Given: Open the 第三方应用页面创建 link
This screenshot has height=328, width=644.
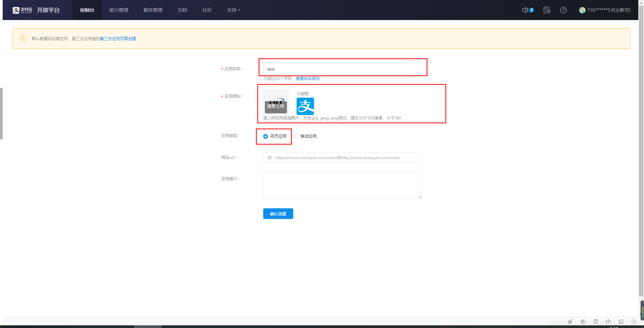Looking at the screenshot, I should [118, 39].
